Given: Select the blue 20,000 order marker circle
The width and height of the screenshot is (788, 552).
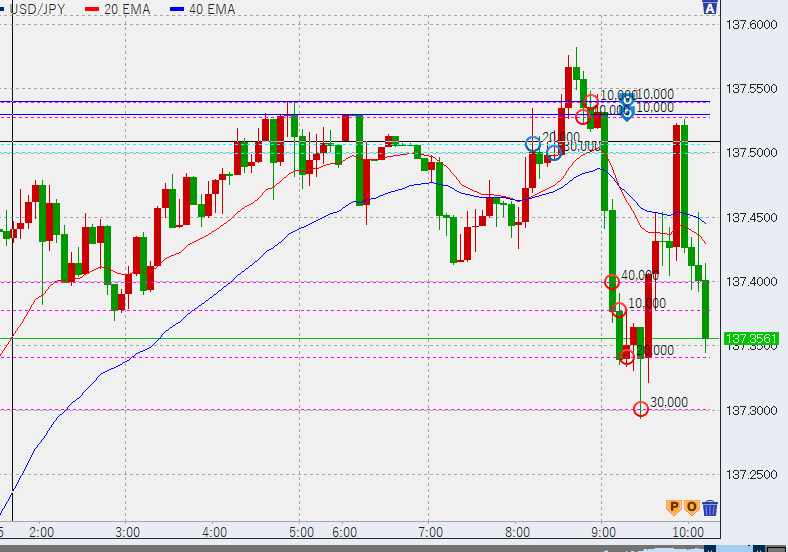Looking at the screenshot, I should click(533, 144).
